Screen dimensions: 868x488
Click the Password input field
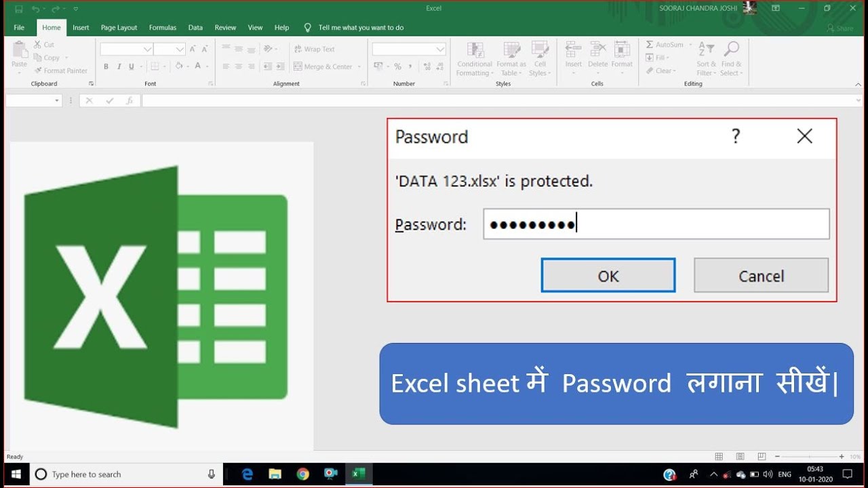pos(656,224)
